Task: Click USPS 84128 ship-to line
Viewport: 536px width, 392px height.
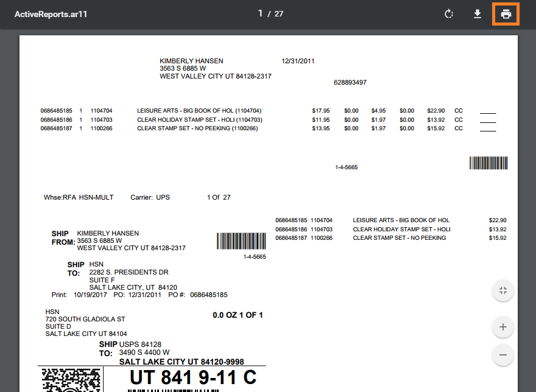Action: click(x=140, y=345)
